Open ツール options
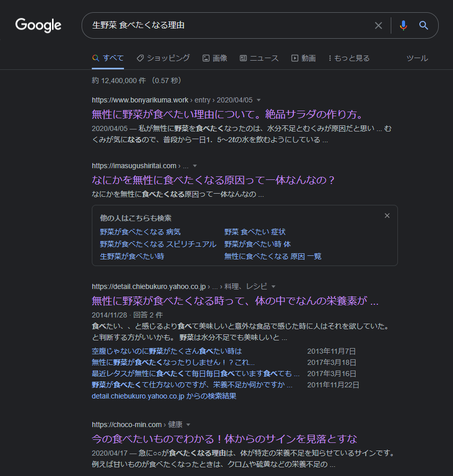 417,58
